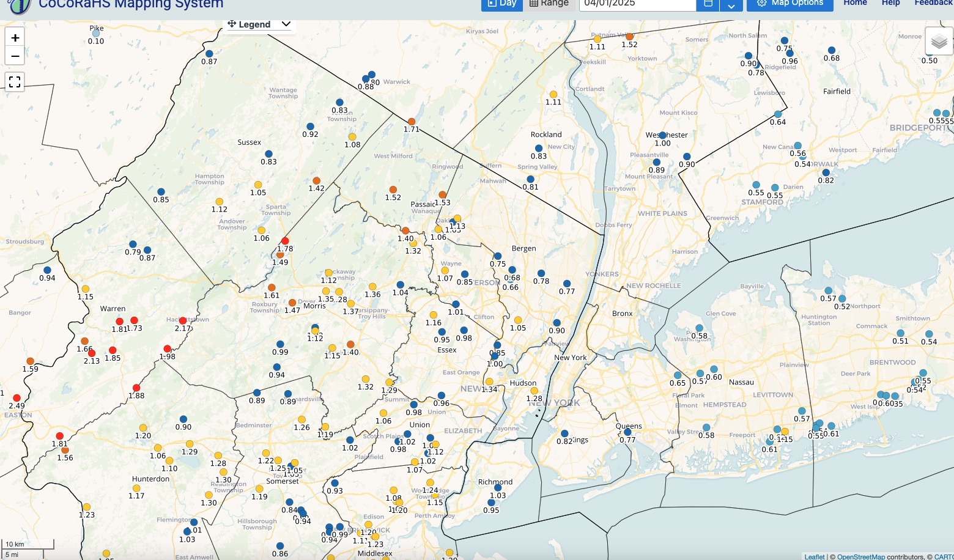This screenshot has width=954, height=560.
Task: Select the red 2.49 station marker
Action: (x=17, y=398)
